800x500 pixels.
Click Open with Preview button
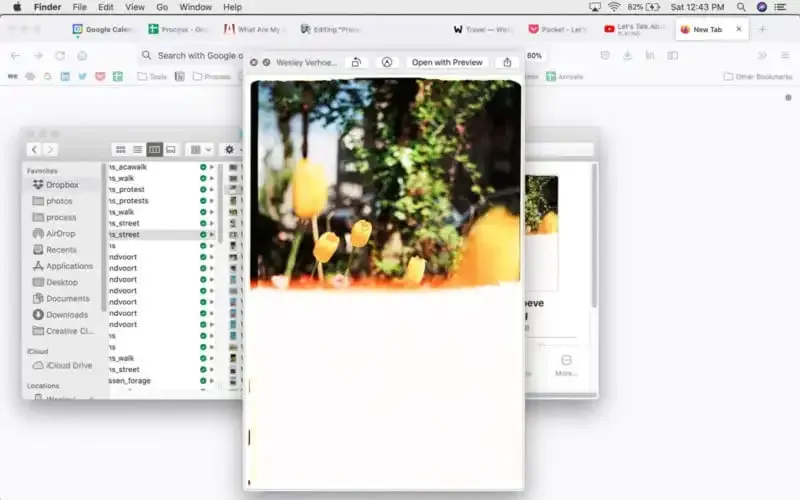[x=447, y=62]
